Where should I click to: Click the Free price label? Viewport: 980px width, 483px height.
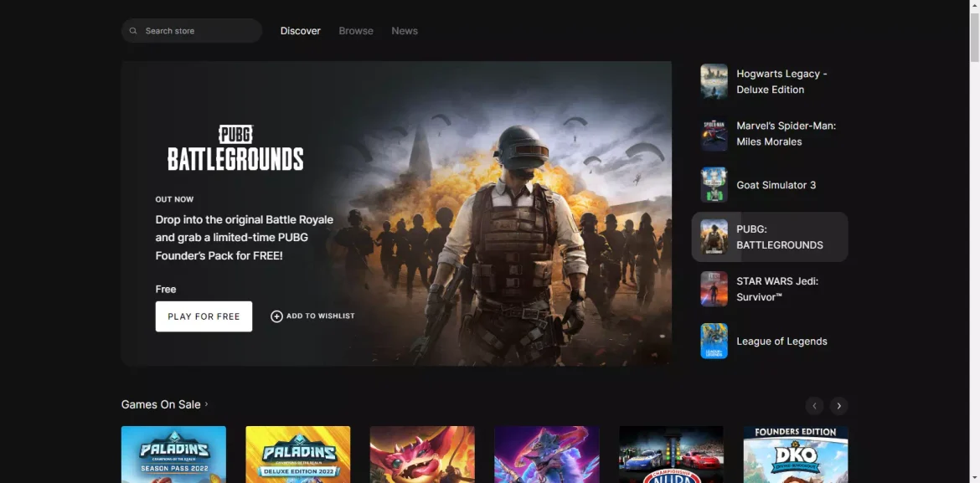(166, 290)
